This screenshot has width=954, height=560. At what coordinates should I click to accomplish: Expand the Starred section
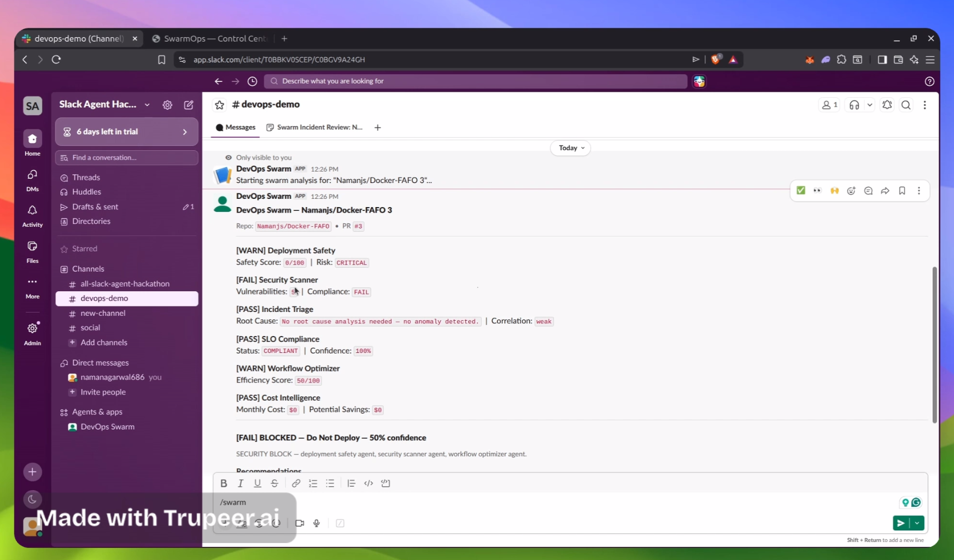(85, 249)
